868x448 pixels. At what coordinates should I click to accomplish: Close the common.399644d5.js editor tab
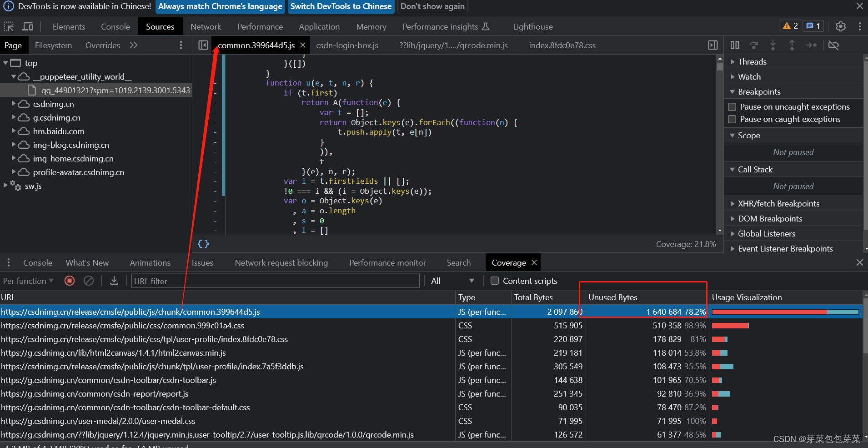(303, 45)
